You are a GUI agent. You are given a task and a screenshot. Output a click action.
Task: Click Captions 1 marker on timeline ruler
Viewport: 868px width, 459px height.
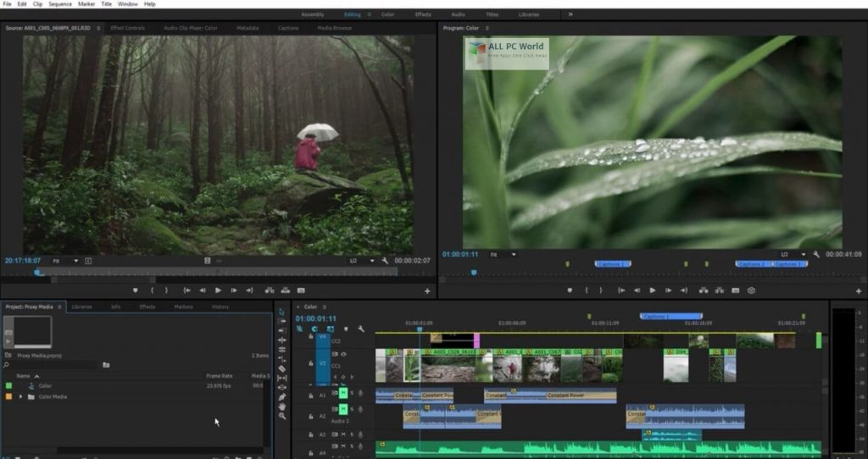pos(670,317)
